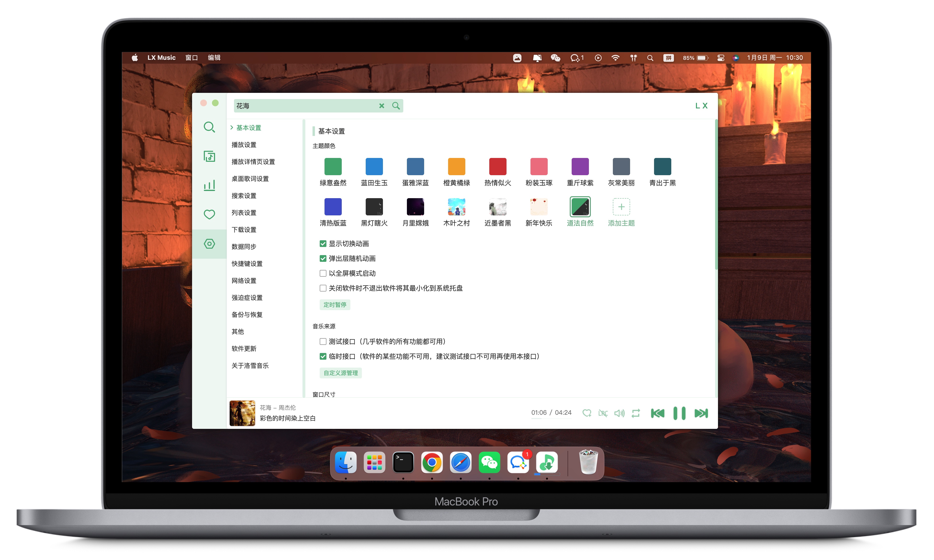Select the 蓝田生玉 blue theme swatch
The height and width of the screenshot is (560, 934).
(x=374, y=166)
